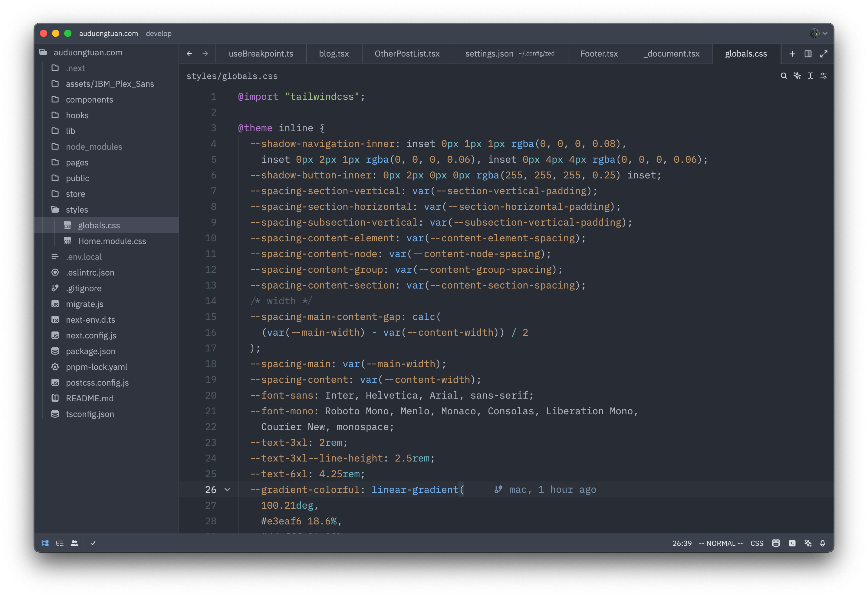This screenshot has width=868, height=597.
Task: Switch to the _document.tsx tab
Action: pos(672,54)
